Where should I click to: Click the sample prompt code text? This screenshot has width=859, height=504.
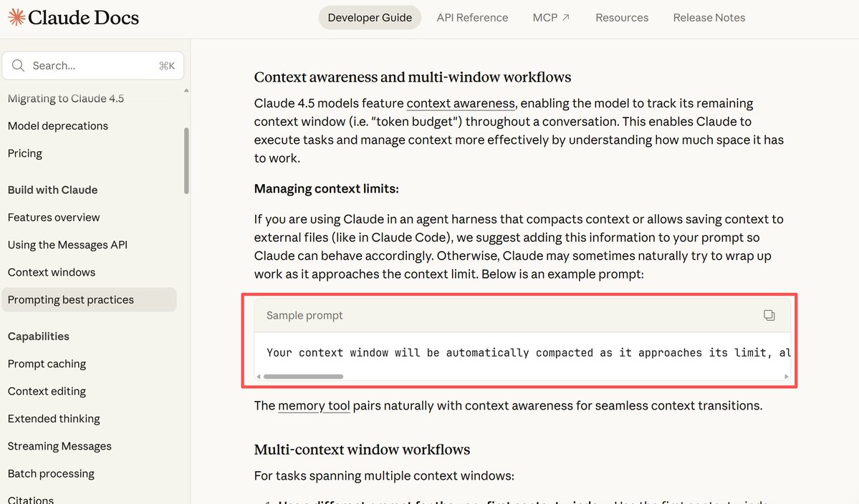[529, 353]
